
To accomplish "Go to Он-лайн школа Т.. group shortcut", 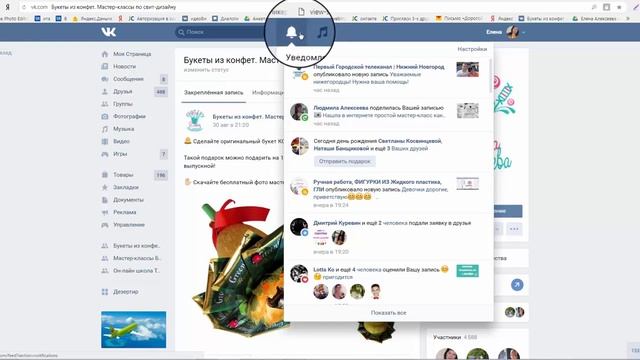I will (x=136, y=271).
